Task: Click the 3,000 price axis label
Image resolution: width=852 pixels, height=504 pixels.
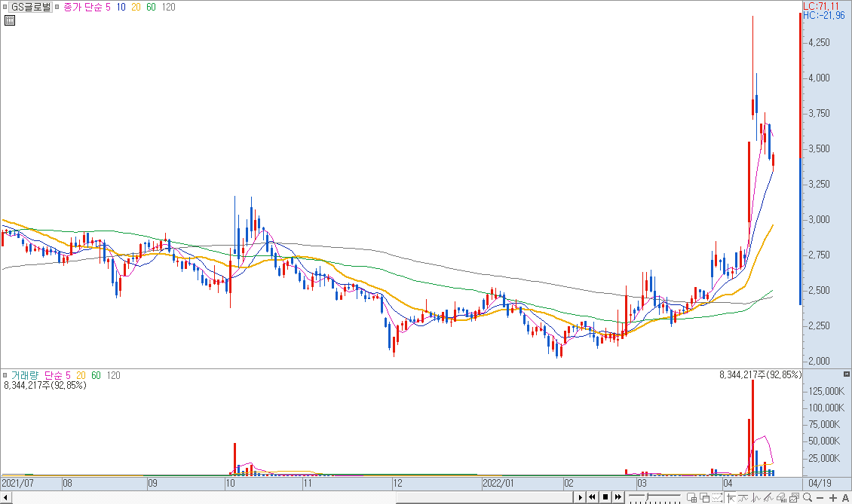Action: 820,219
